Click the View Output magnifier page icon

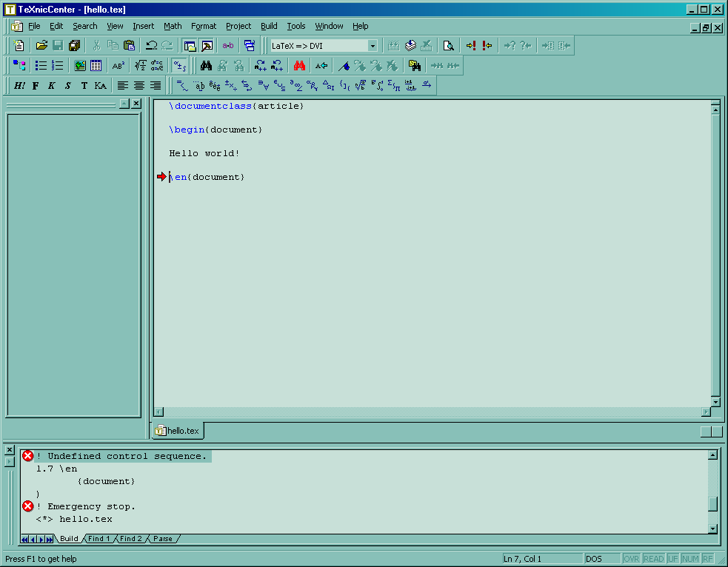coord(448,45)
